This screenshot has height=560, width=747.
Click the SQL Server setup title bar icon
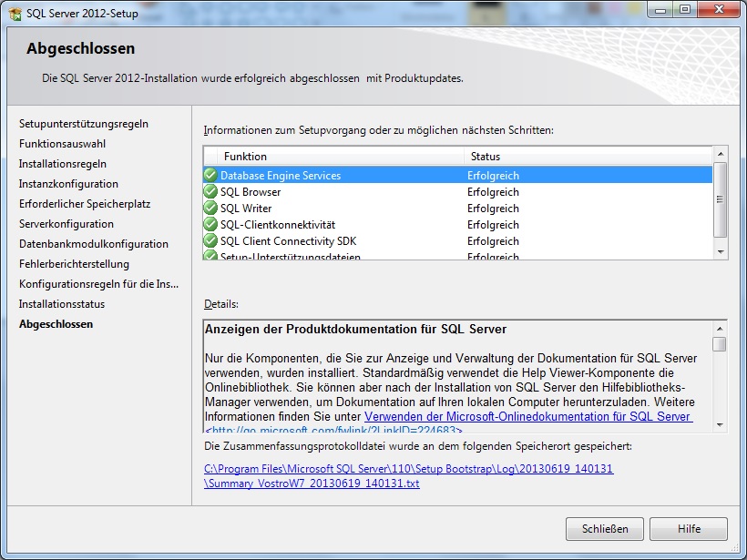[x=15, y=14]
